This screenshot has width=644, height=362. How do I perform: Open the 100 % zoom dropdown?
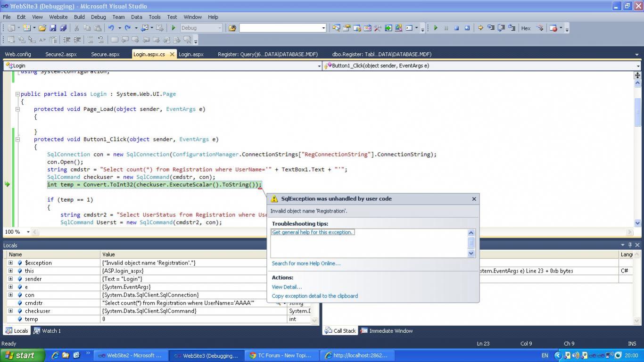[x=28, y=232]
